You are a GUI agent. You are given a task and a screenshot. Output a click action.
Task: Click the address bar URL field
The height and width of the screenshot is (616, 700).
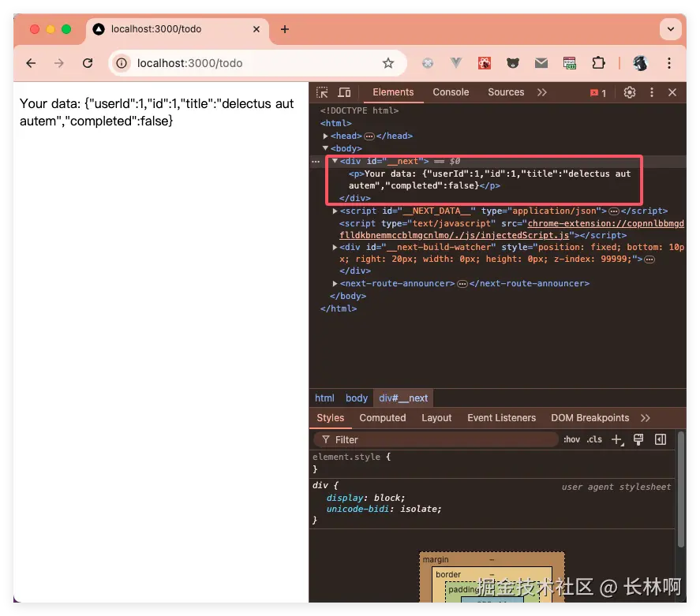click(x=257, y=63)
